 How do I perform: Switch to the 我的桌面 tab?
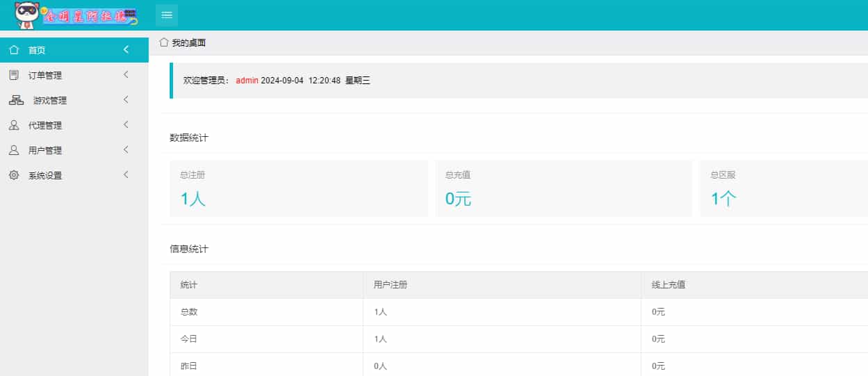tap(188, 43)
